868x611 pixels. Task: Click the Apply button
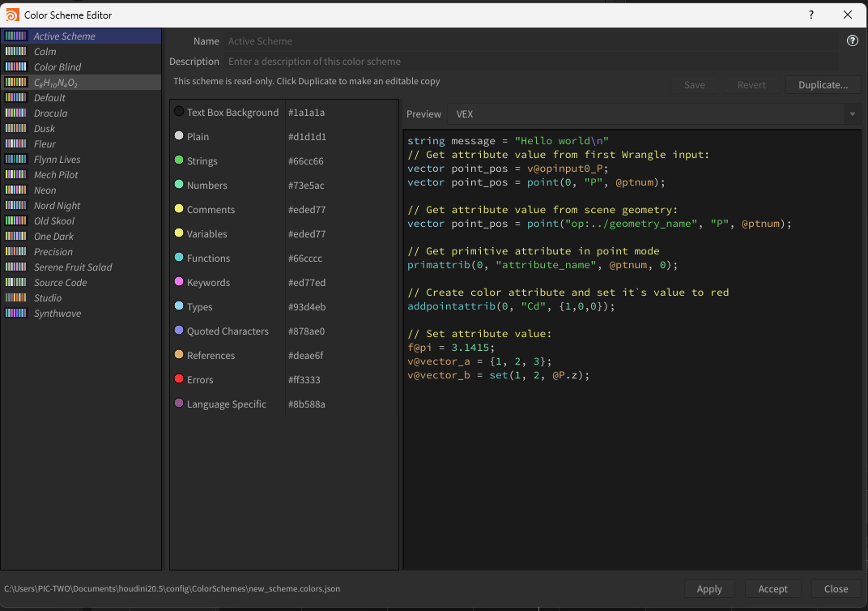(709, 589)
